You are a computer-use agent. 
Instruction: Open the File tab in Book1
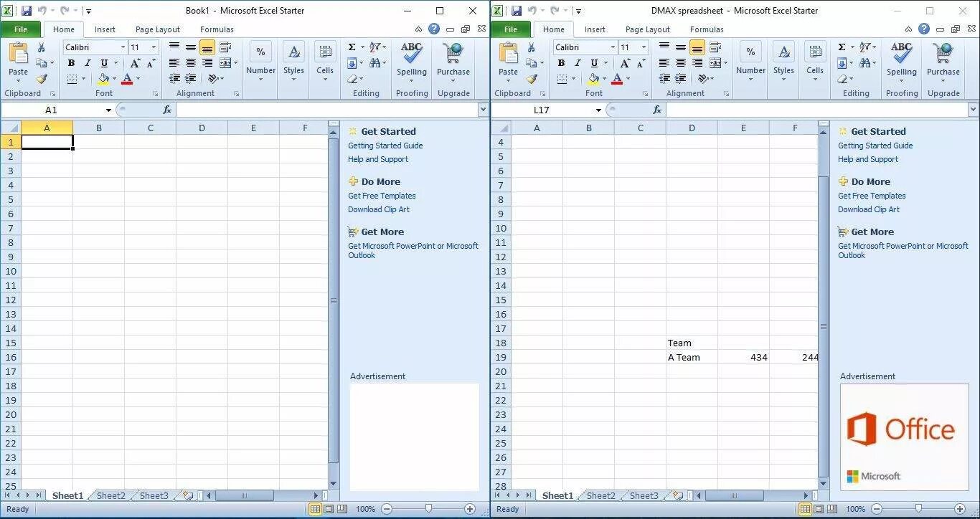pos(21,29)
